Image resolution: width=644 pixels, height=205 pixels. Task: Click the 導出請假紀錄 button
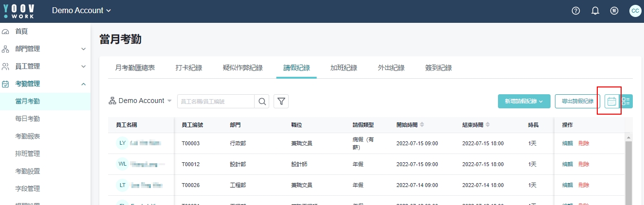(x=577, y=101)
